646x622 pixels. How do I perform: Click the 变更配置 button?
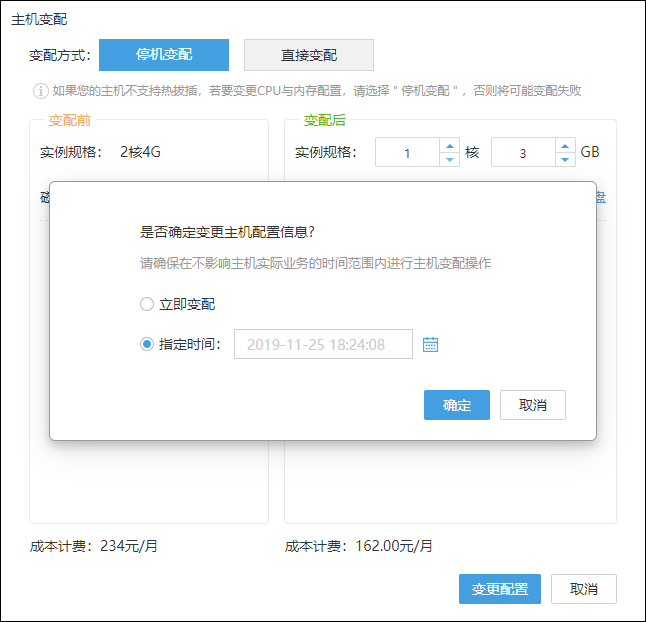[x=499, y=589]
